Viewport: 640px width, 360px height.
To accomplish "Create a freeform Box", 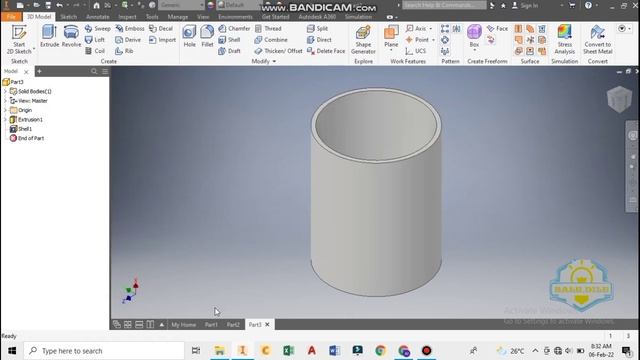I will coord(474,37).
